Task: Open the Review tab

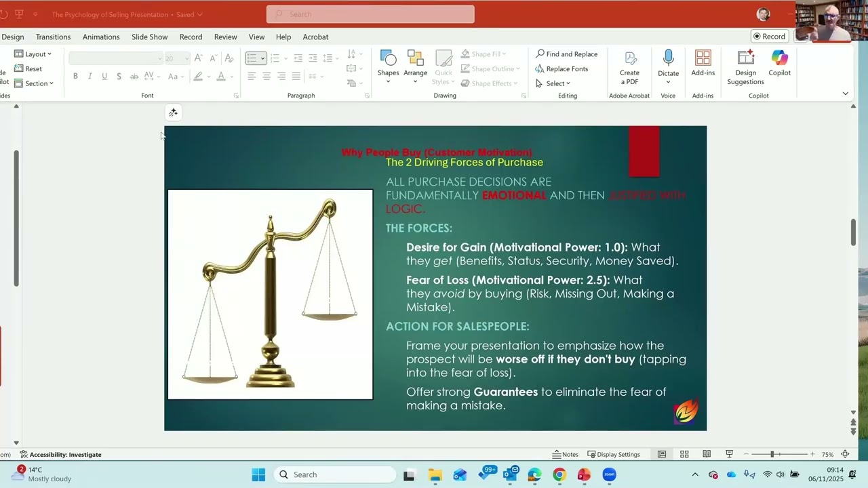Action: pos(225,37)
